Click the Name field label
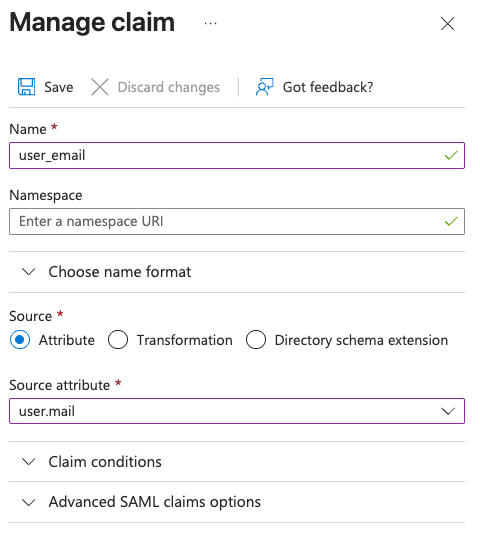 28,129
